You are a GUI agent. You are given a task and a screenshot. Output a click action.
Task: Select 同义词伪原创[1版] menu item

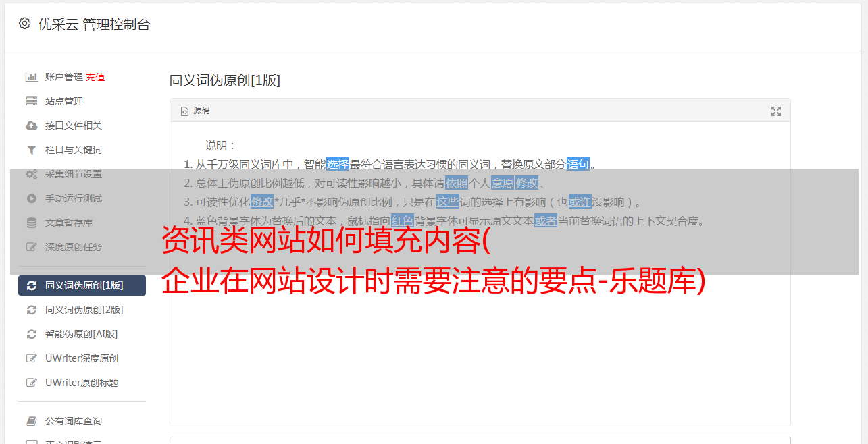point(82,285)
